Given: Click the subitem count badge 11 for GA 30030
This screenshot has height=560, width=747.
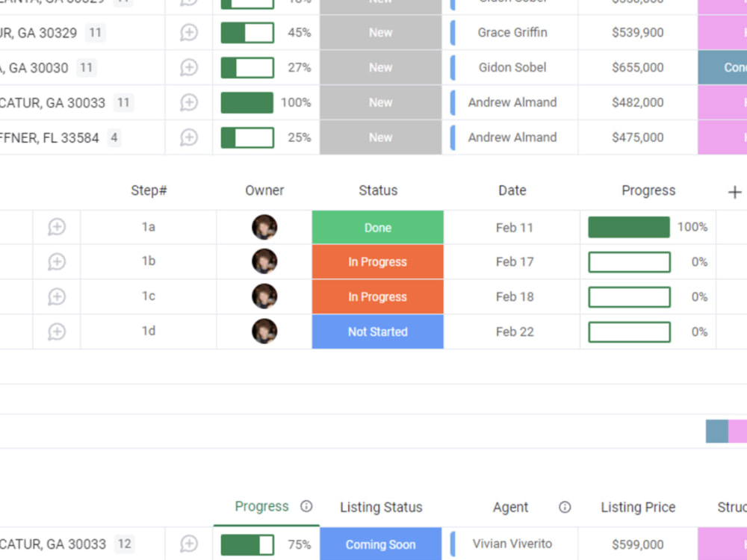Looking at the screenshot, I should [x=86, y=67].
